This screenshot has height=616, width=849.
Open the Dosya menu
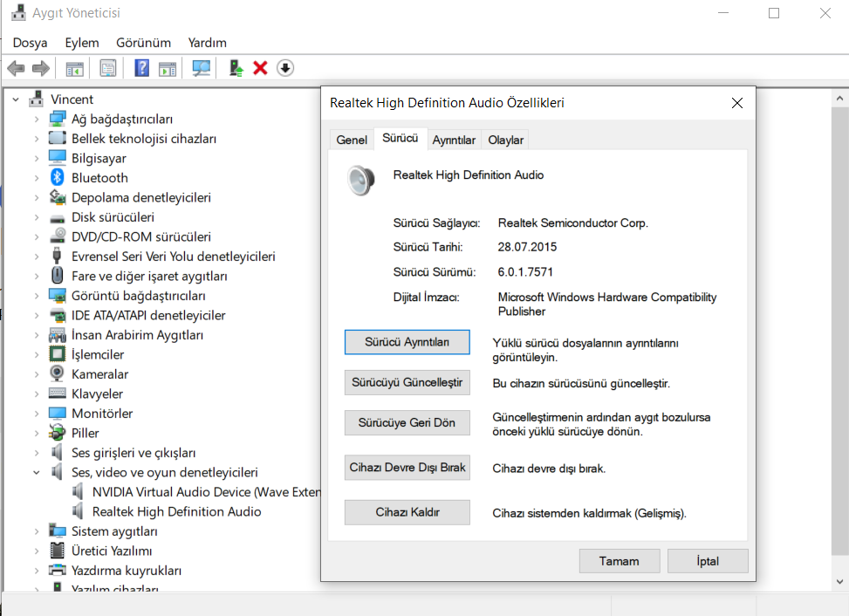pos(30,43)
